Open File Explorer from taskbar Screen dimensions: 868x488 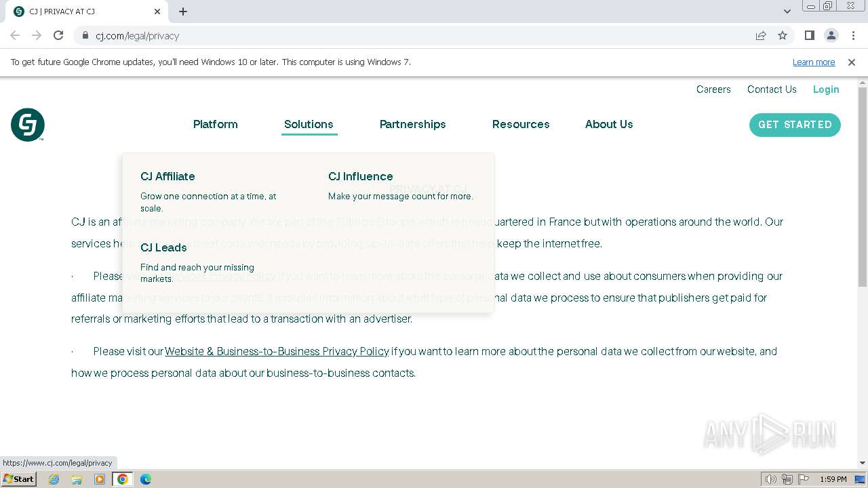pyautogui.click(x=77, y=479)
